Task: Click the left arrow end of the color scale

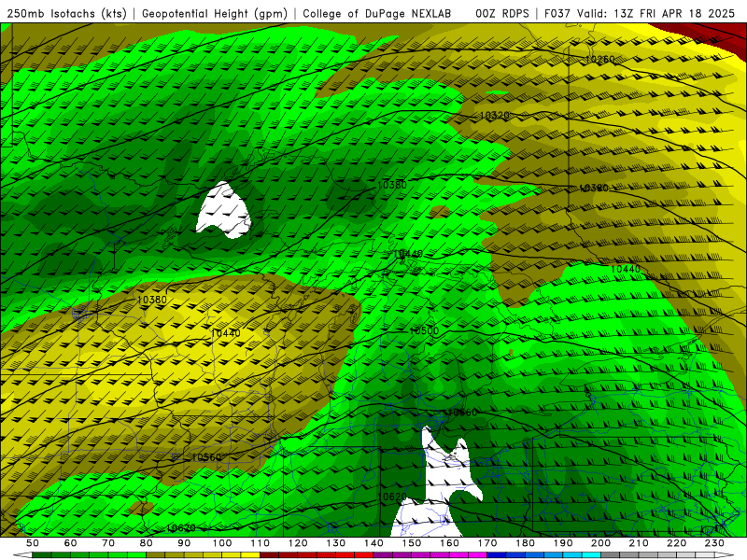Action: pos(22,555)
